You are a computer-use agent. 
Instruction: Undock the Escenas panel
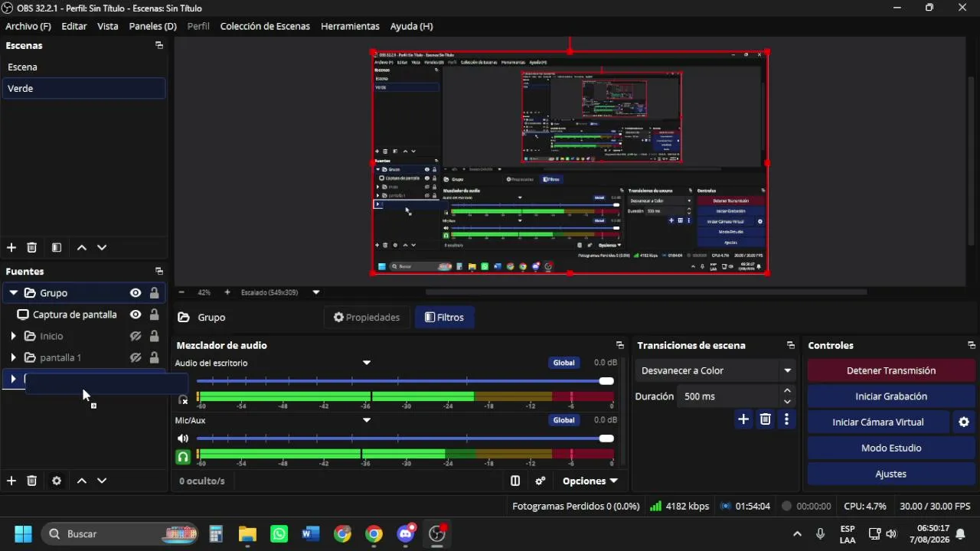(x=159, y=45)
